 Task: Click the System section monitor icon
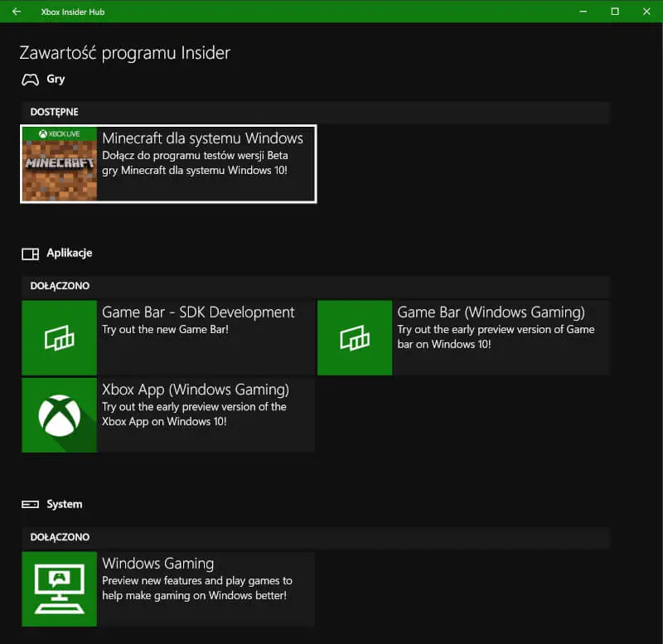click(30, 503)
